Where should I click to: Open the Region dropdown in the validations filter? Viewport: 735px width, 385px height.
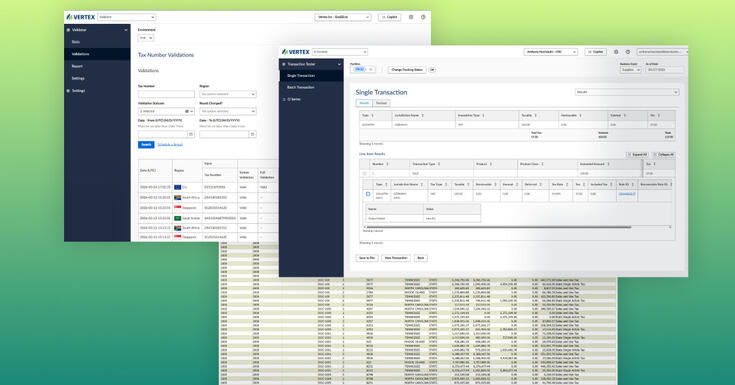tap(228, 94)
